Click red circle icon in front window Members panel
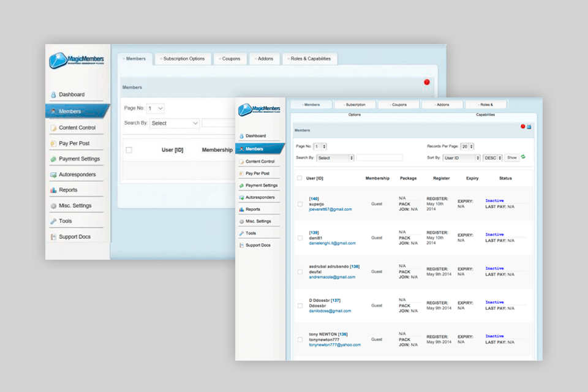The height and width of the screenshot is (392, 588). (x=522, y=126)
